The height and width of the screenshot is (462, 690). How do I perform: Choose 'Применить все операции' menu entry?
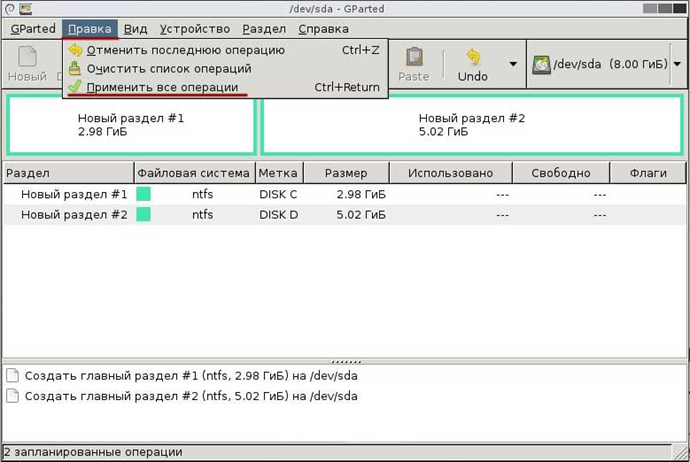point(162,87)
